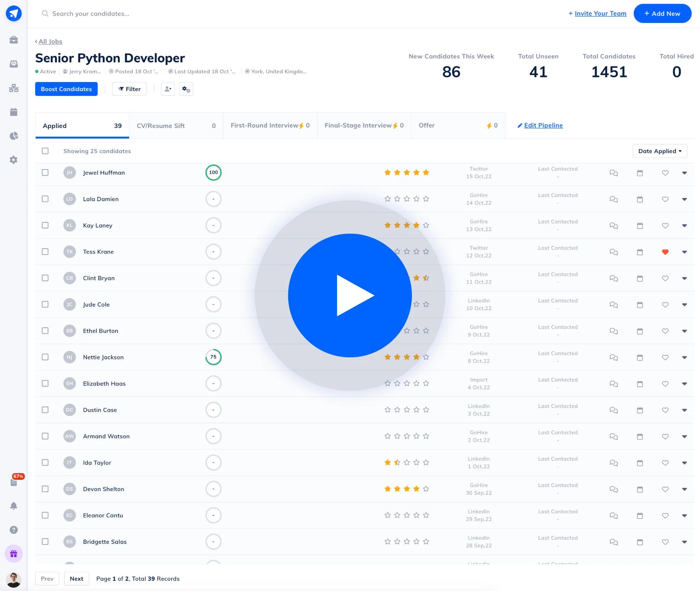Tick the checkbox for Elizabeth Haas

45,383
